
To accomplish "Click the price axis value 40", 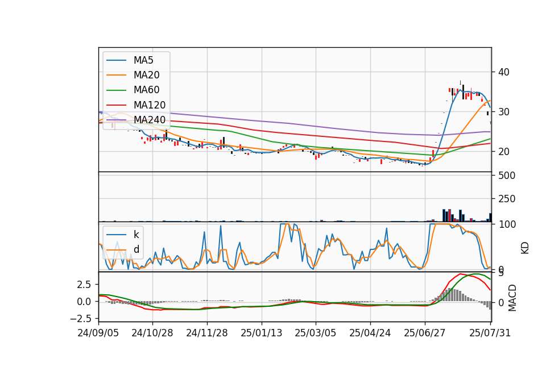I will pyautogui.click(x=504, y=72).
